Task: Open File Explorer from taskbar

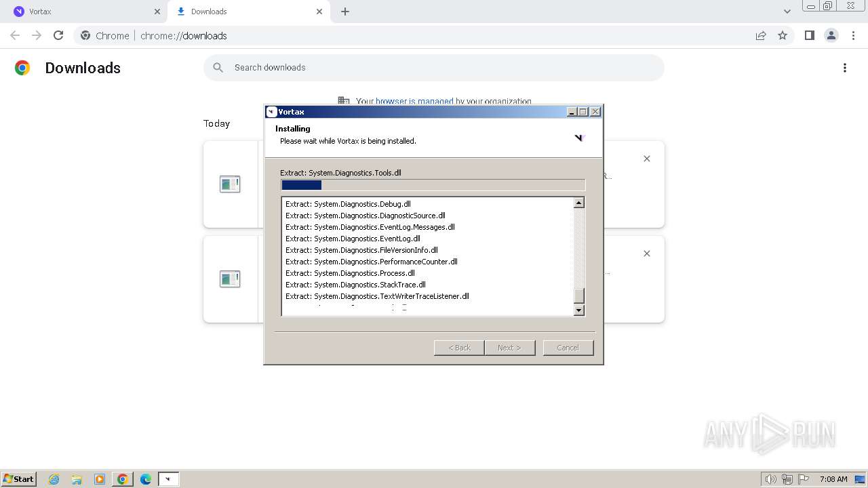Action: 77,479
